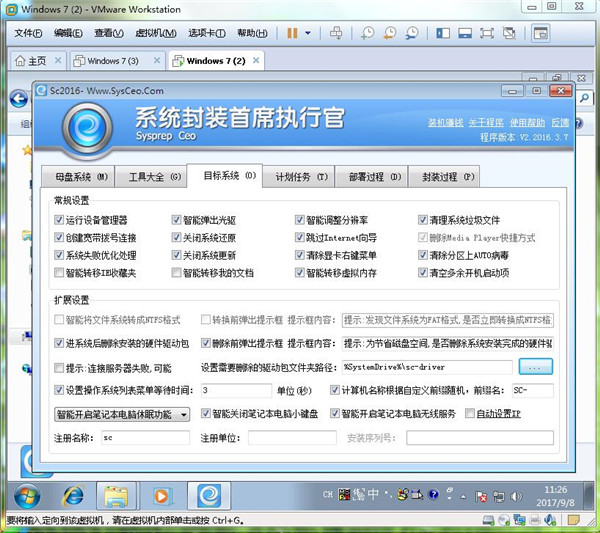Click the console view toolbar icon

click(x=540, y=33)
